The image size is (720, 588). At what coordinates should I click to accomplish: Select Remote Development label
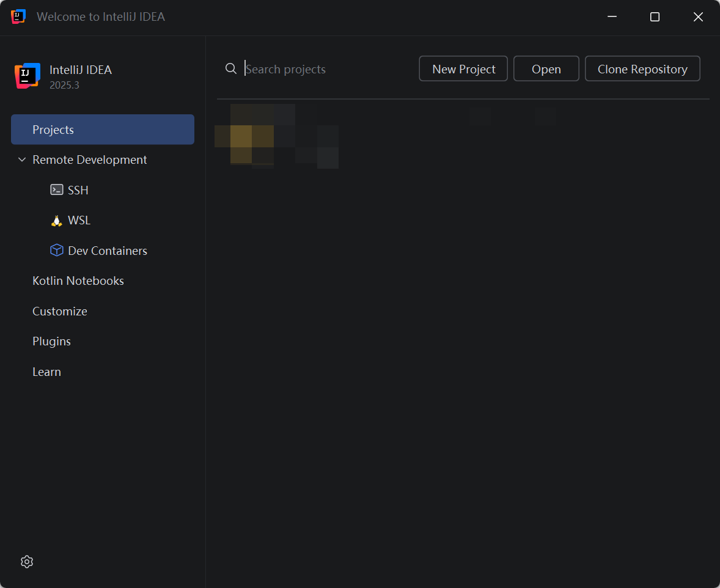coord(89,160)
